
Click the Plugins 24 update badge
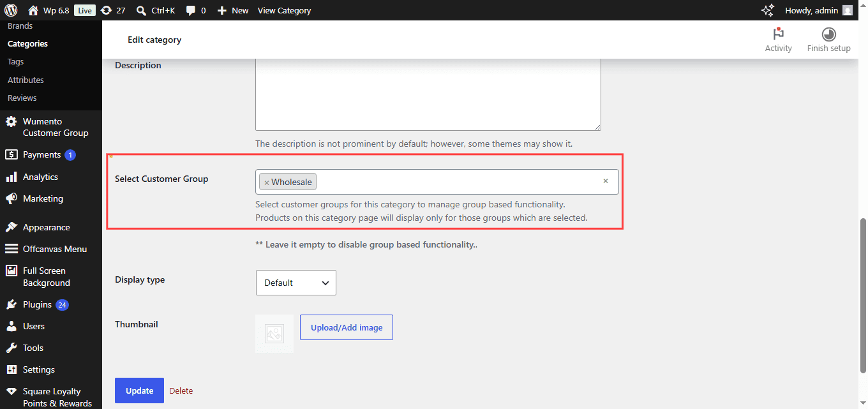pyautogui.click(x=62, y=305)
